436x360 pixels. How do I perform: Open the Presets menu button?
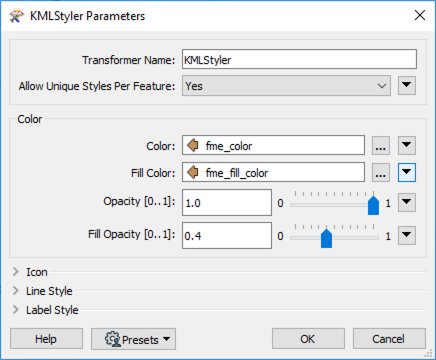point(133,339)
